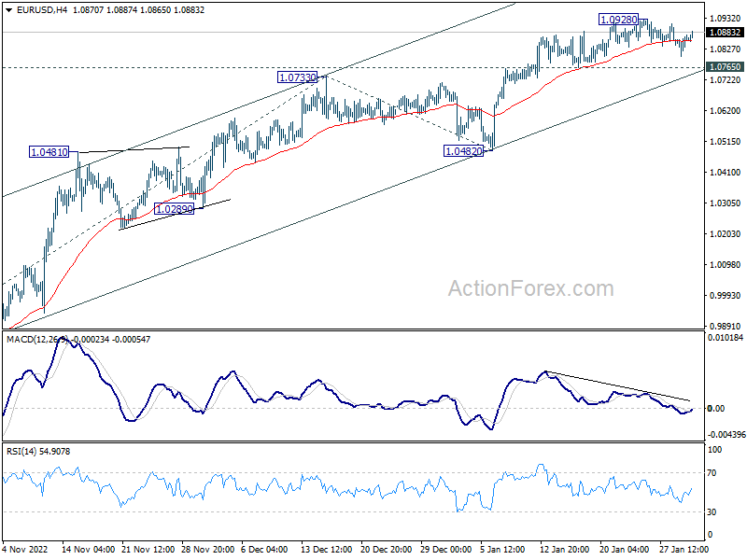
Task: Click the RSI(14) 54.9078 indicator label
Action: point(38,452)
